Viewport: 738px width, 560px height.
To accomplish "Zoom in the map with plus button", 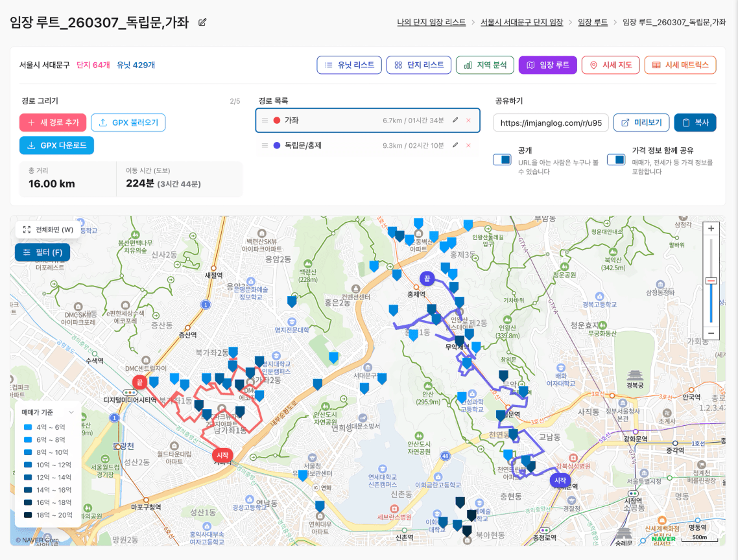I will [711, 229].
